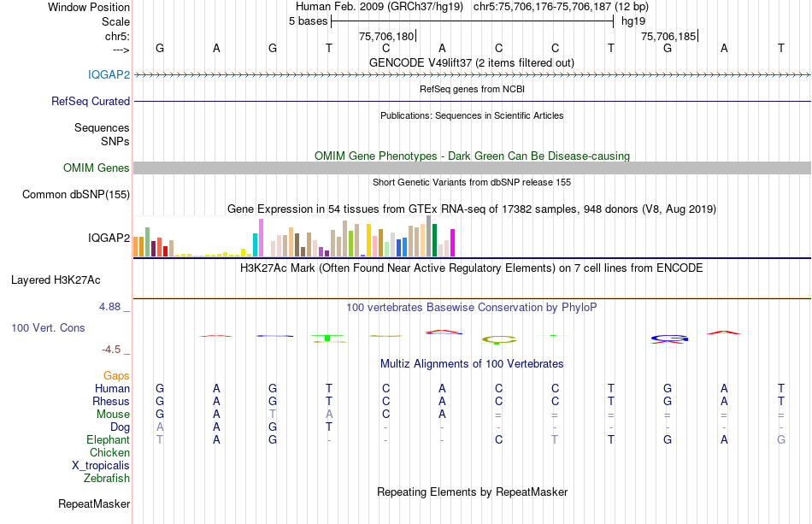Select the Rhesus alignment row label
The image size is (812, 524).
[x=111, y=401]
